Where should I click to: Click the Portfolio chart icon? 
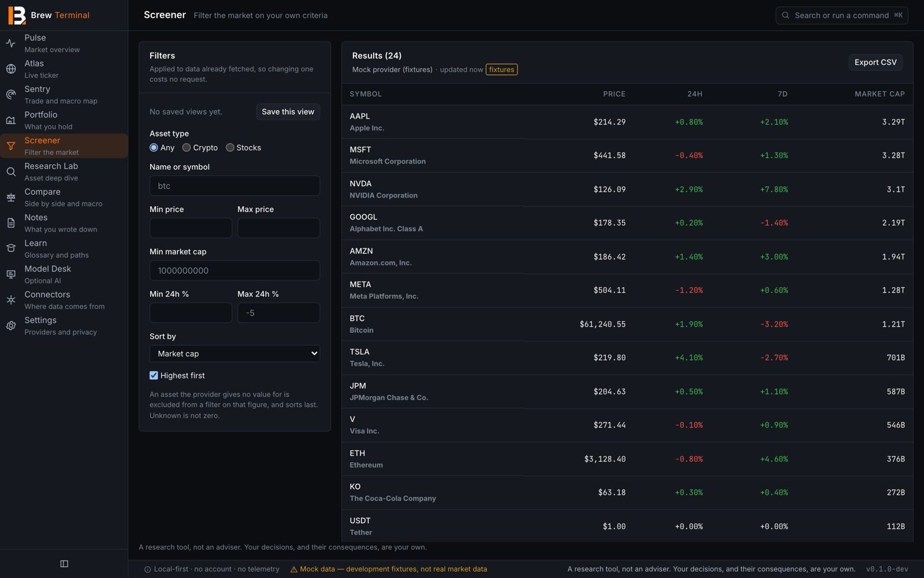(11, 120)
